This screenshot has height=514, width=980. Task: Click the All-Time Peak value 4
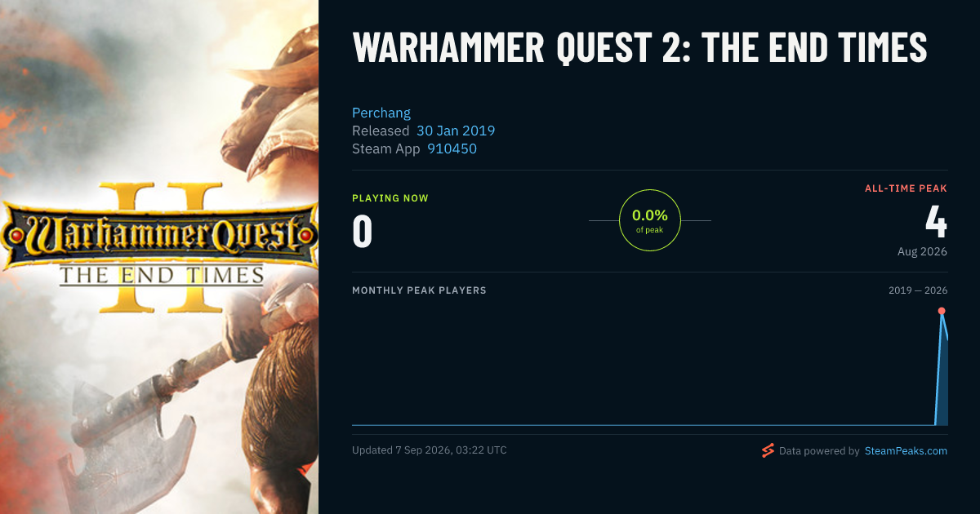[x=936, y=220]
